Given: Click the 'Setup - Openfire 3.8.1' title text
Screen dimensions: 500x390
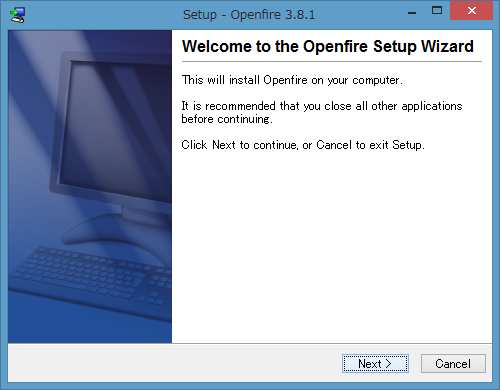Looking at the screenshot, I should point(249,15).
